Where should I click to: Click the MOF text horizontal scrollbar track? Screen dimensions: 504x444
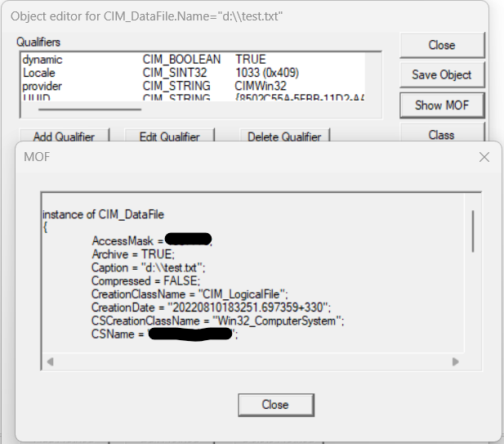245,361
